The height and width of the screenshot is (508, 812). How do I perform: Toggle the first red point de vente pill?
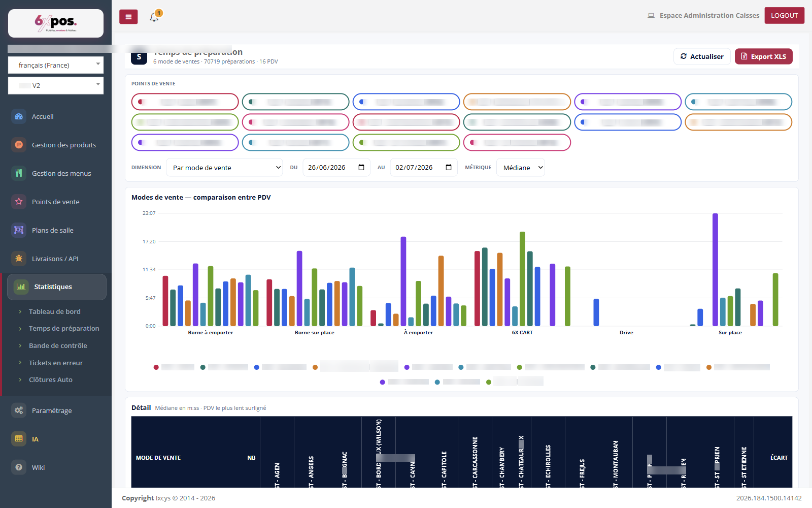185,102
